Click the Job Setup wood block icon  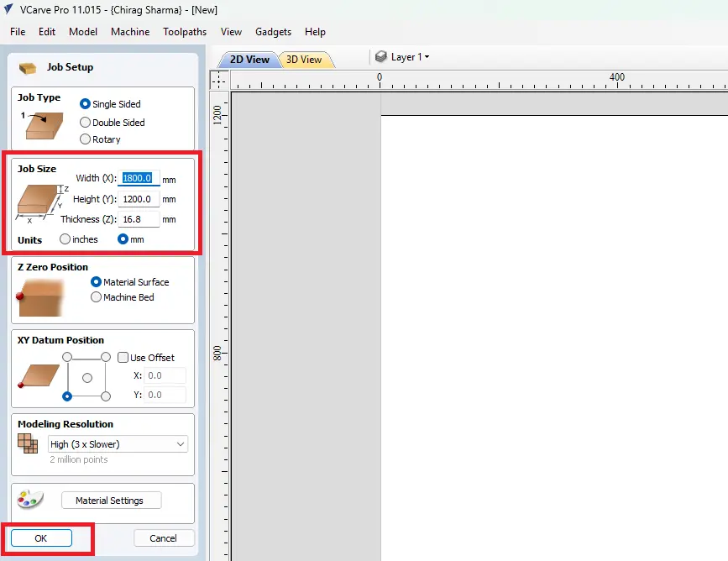(28, 68)
